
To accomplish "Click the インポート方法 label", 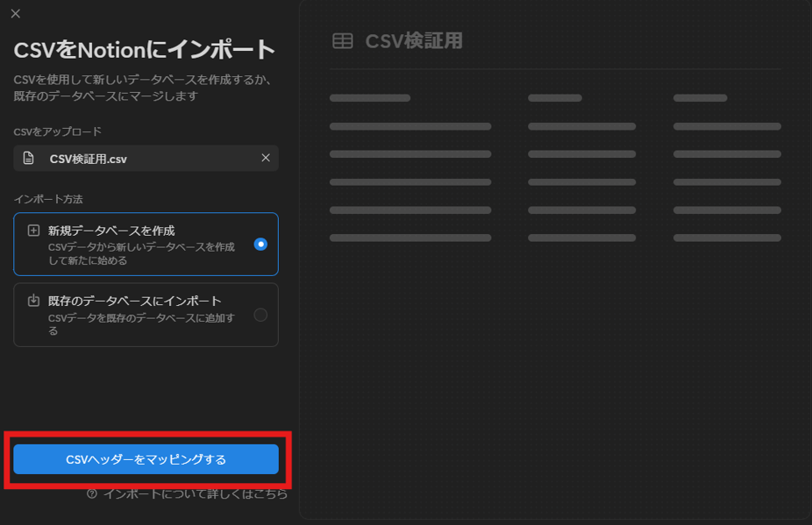I will pos(48,199).
